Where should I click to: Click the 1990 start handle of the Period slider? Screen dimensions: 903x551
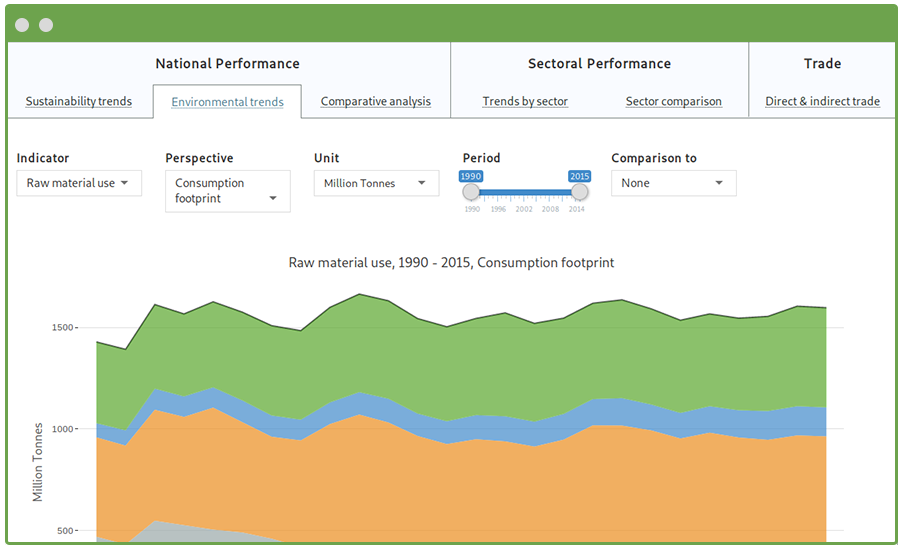[x=471, y=192]
